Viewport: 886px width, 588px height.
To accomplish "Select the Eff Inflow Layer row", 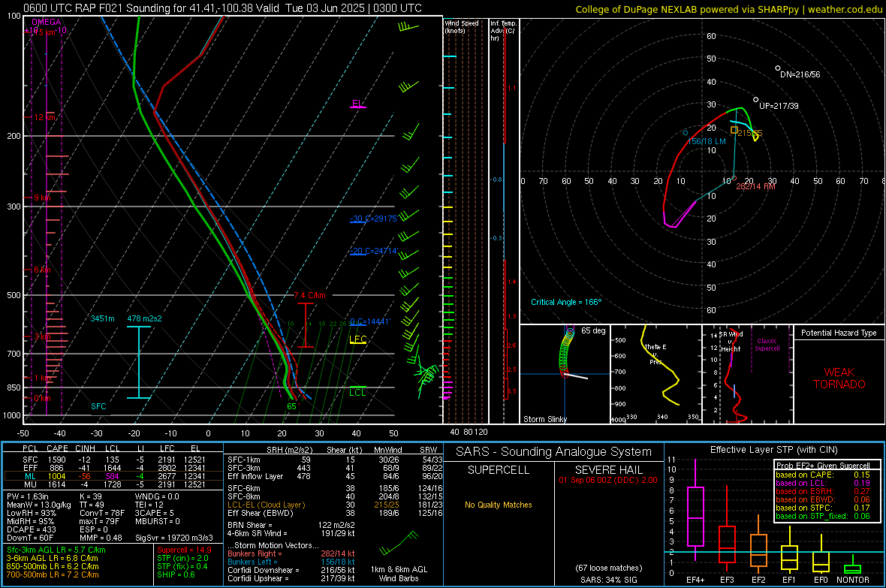I will pos(335,476).
